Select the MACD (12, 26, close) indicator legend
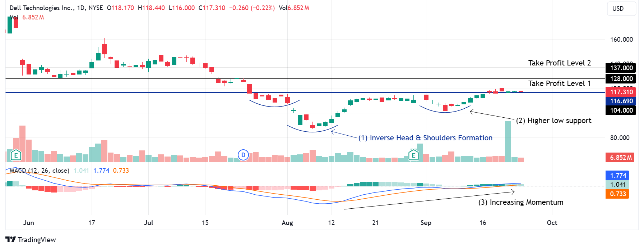 pyautogui.click(x=40, y=171)
